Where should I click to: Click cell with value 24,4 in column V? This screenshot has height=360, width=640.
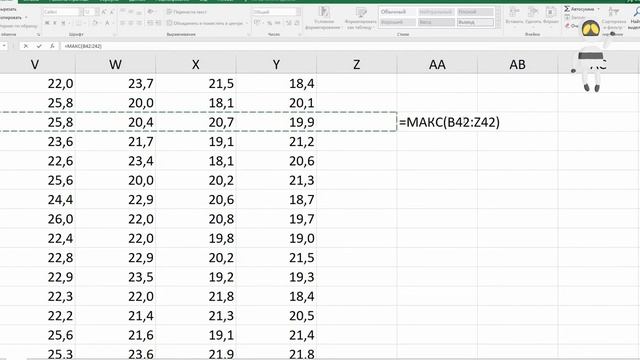click(38, 200)
